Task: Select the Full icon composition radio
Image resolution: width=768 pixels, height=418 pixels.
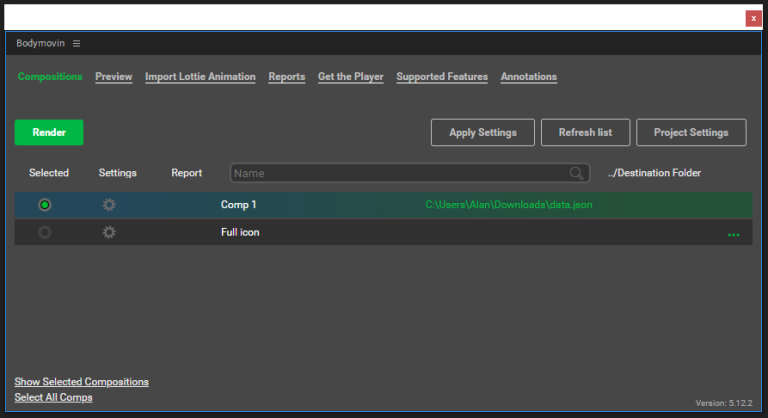Action: (x=45, y=232)
